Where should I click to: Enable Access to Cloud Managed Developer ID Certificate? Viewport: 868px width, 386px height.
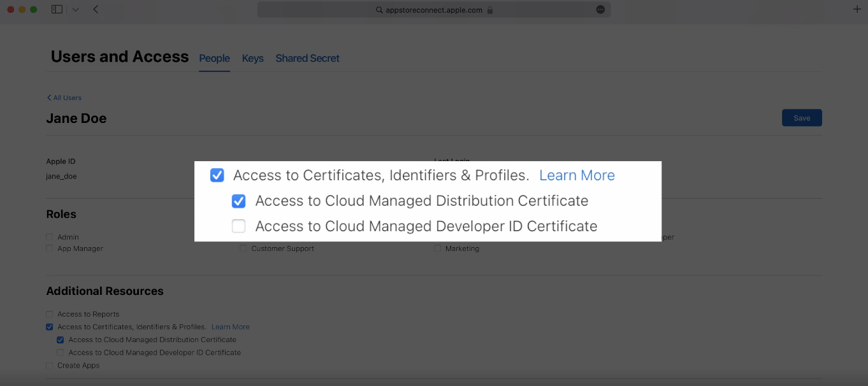click(x=238, y=226)
